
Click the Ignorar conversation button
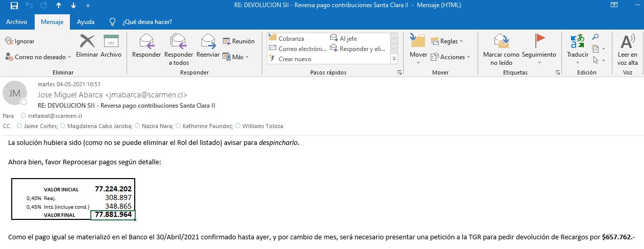tap(20, 41)
